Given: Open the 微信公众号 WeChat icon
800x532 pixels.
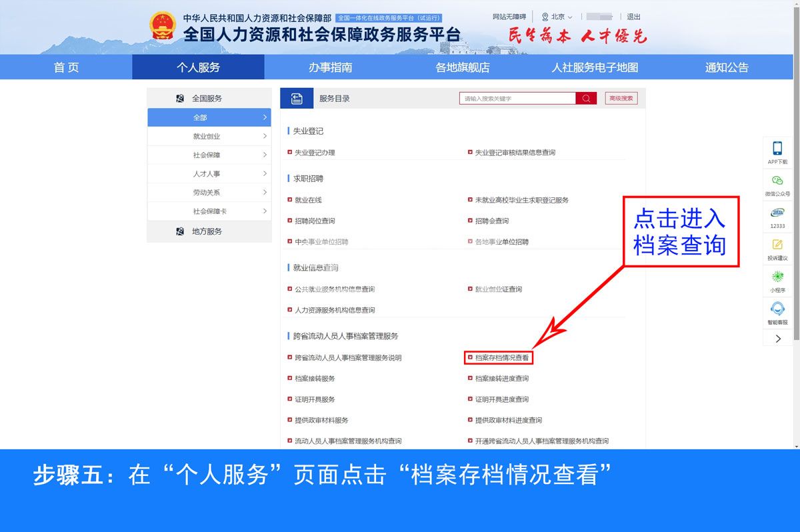Looking at the screenshot, I should [x=777, y=180].
